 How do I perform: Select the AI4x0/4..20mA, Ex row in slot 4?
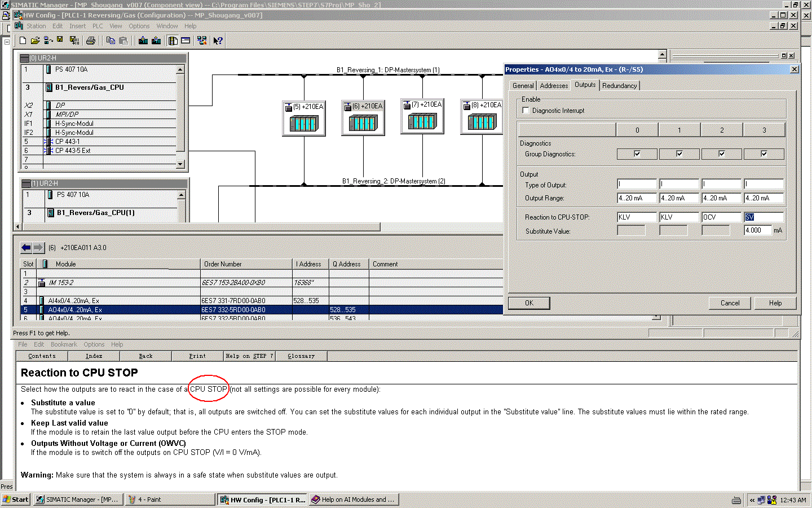pos(262,301)
